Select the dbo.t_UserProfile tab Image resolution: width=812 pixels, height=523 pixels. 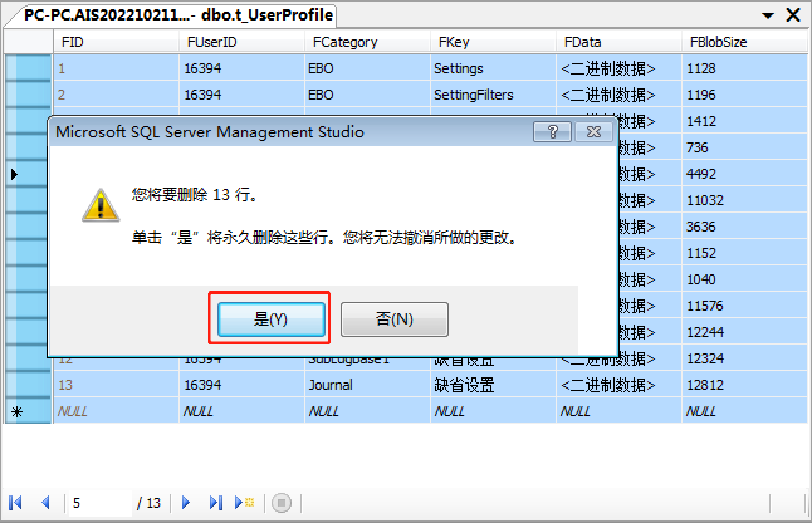pyautogui.click(x=178, y=16)
